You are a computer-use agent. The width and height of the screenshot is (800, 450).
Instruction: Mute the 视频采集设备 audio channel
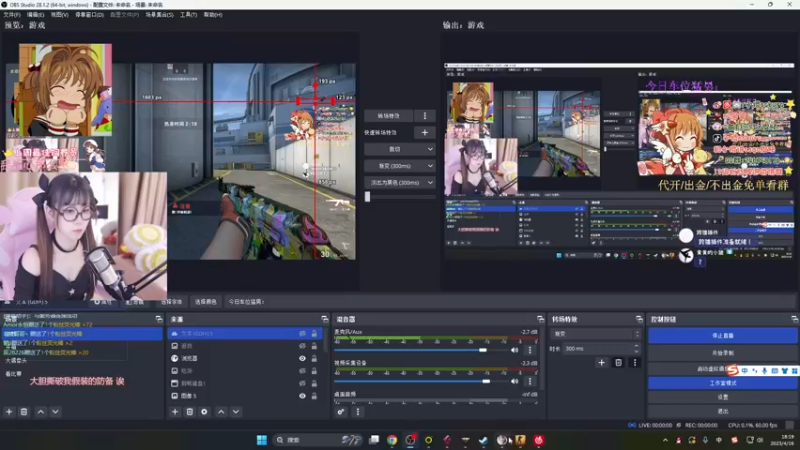coord(514,381)
